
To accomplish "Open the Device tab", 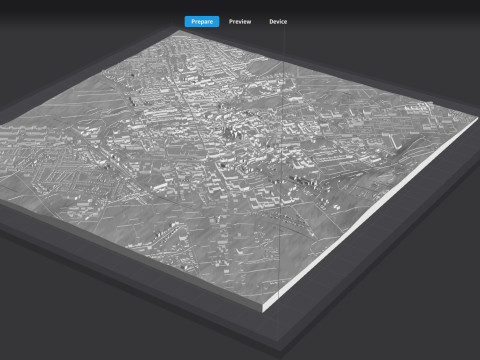I will coord(278,22).
